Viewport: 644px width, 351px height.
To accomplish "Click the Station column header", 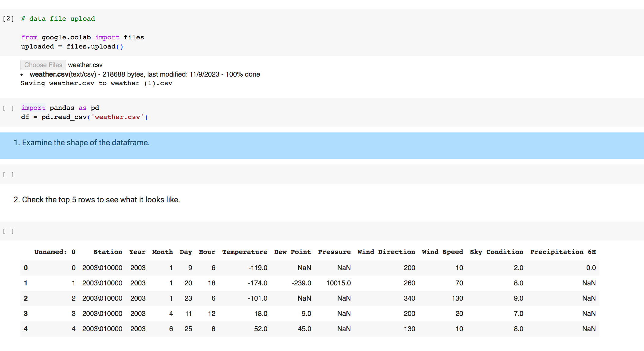I will coord(108,252).
